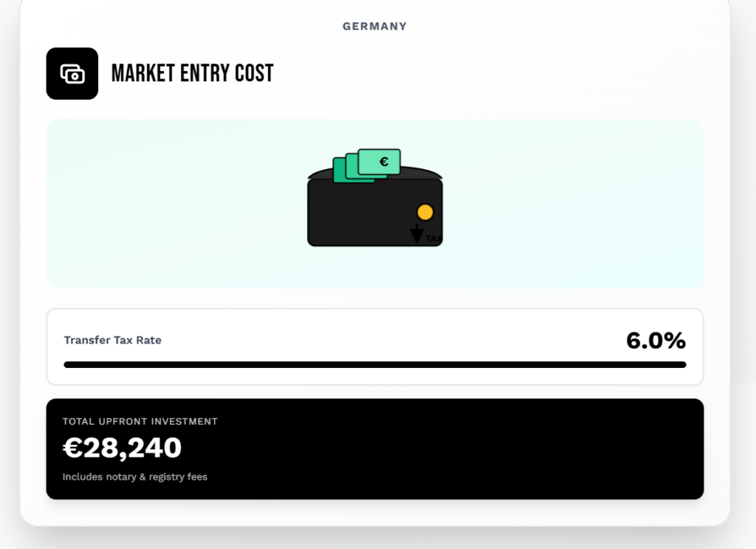Image resolution: width=756 pixels, height=549 pixels.
Task: Click empty space in the black investment card
Action: point(480,449)
